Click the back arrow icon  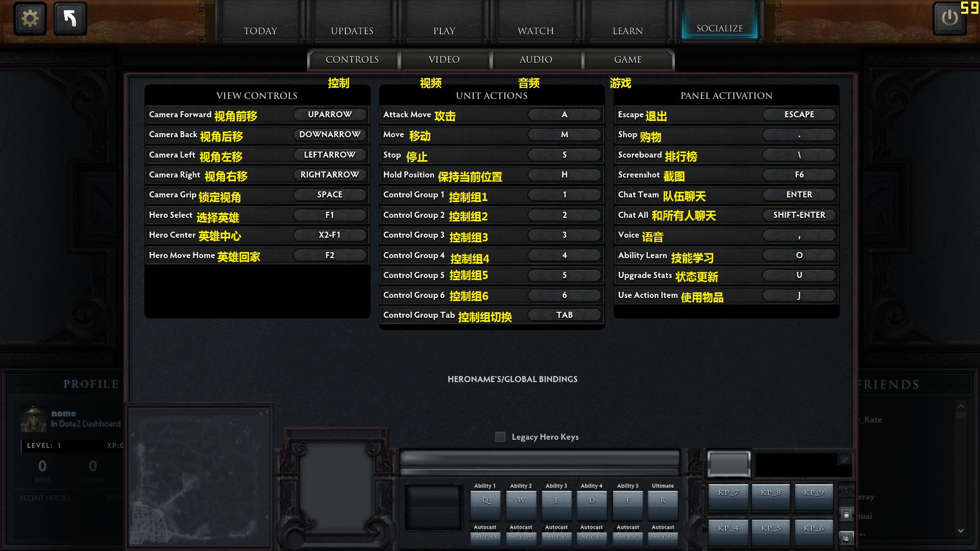point(70,18)
